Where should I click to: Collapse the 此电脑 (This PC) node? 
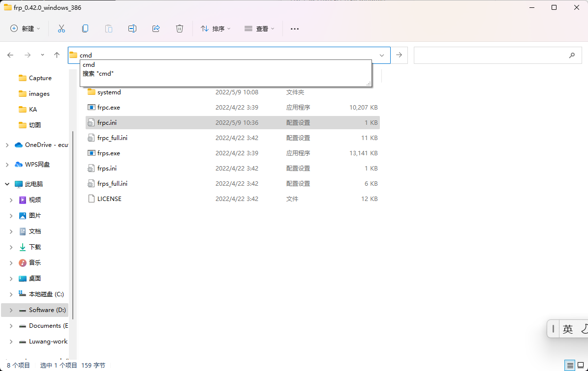7,184
